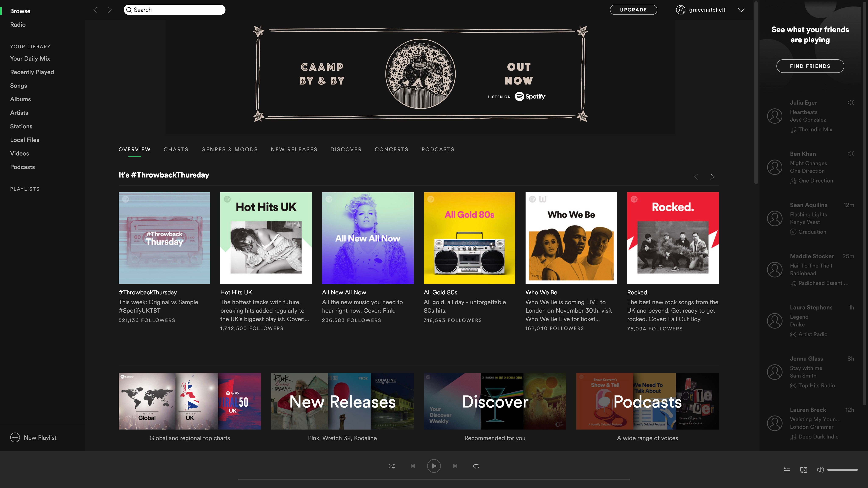Click Julia Eger's profile avatar
Screen dimensions: 868x488
point(775,116)
